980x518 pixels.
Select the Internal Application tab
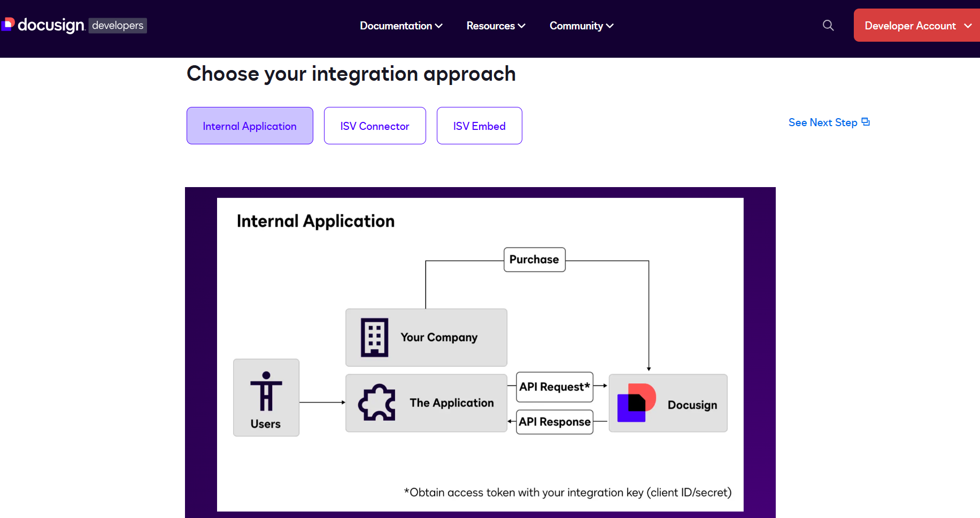[x=250, y=126]
